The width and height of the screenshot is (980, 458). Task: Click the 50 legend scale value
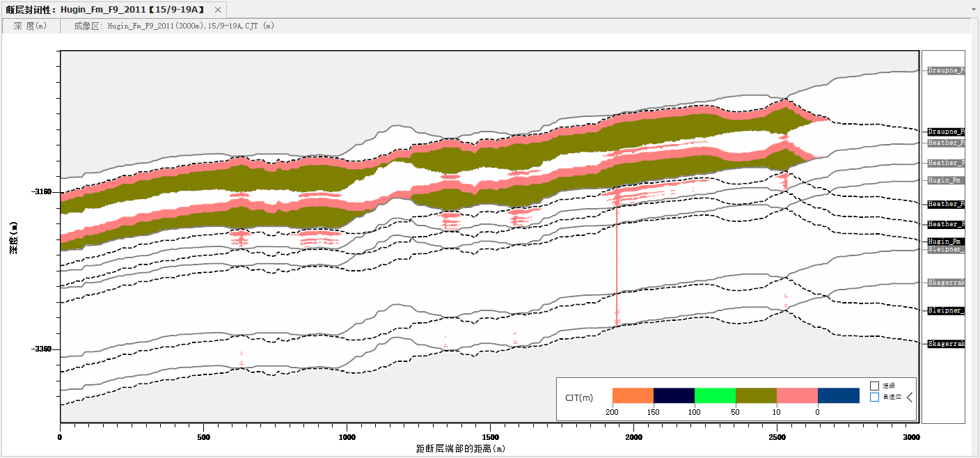click(736, 412)
